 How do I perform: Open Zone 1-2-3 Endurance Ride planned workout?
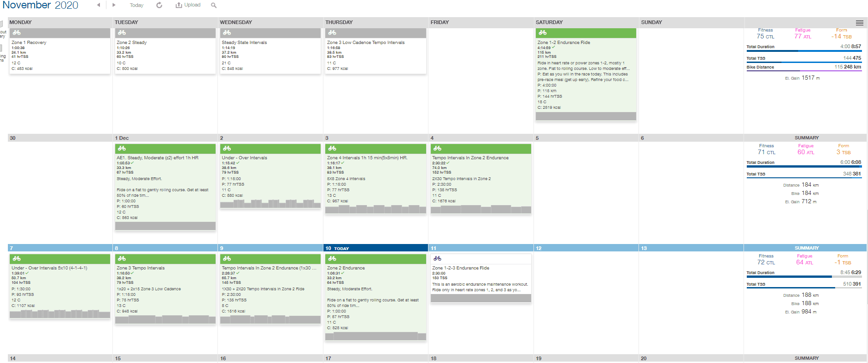(x=460, y=268)
